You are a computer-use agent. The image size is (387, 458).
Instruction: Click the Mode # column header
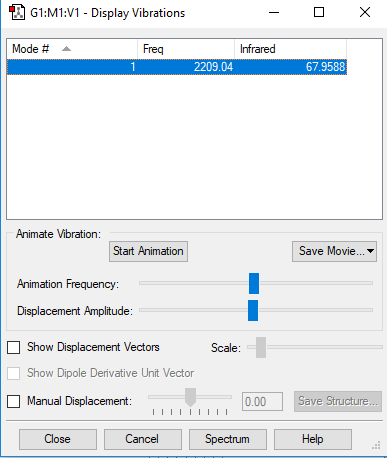(72, 49)
